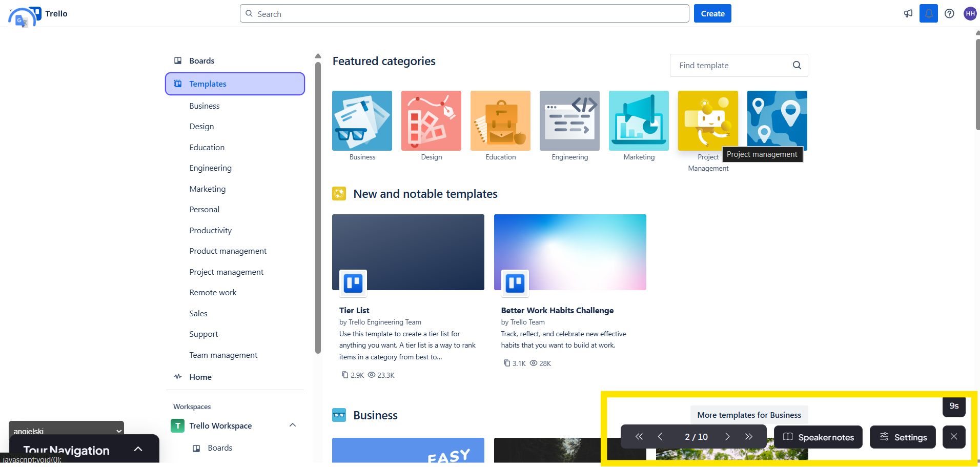Image resolution: width=980 pixels, height=467 pixels.
Task: Collapse the Trello Workspace section
Action: click(x=293, y=425)
